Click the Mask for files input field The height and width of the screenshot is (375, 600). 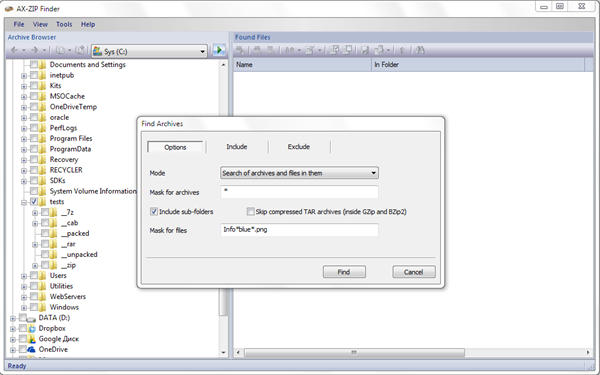pyautogui.click(x=299, y=230)
